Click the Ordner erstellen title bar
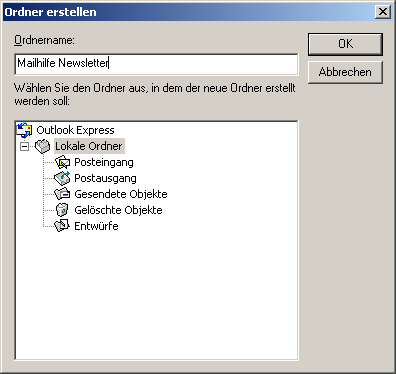396x374 pixels. point(188,12)
